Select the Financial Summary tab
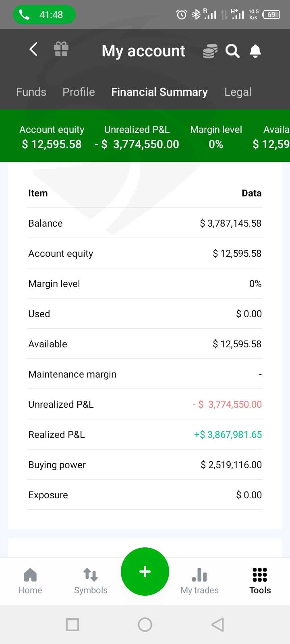This screenshot has width=290, height=644. [x=159, y=92]
